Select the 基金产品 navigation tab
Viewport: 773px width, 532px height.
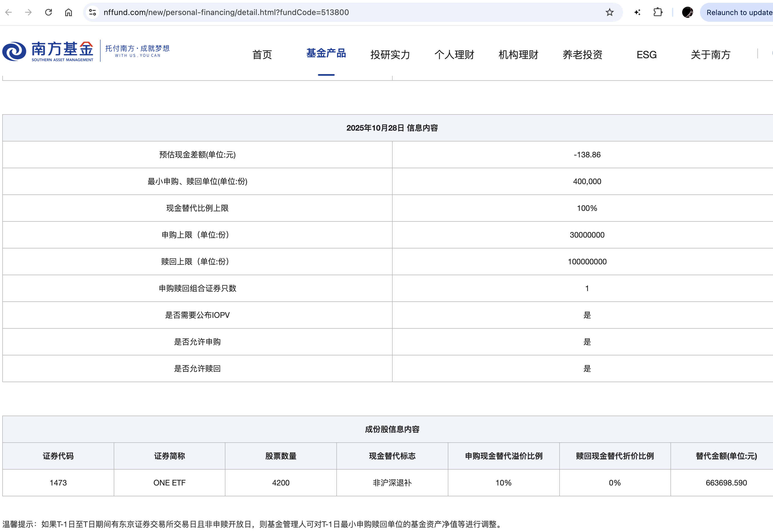(326, 53)
